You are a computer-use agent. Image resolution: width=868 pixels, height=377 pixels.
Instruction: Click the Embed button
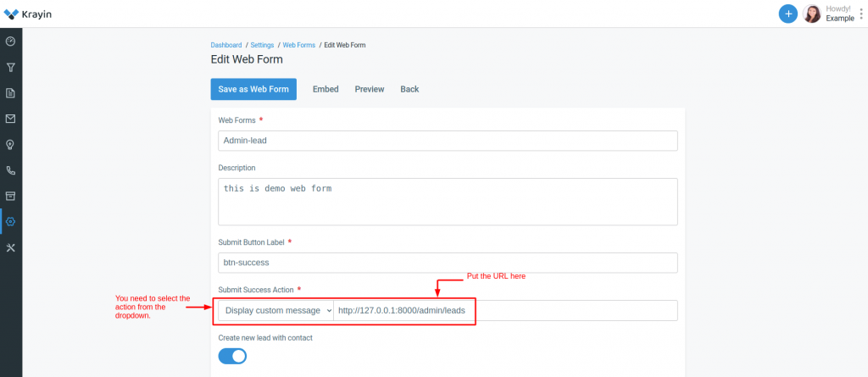click(325, 89)
